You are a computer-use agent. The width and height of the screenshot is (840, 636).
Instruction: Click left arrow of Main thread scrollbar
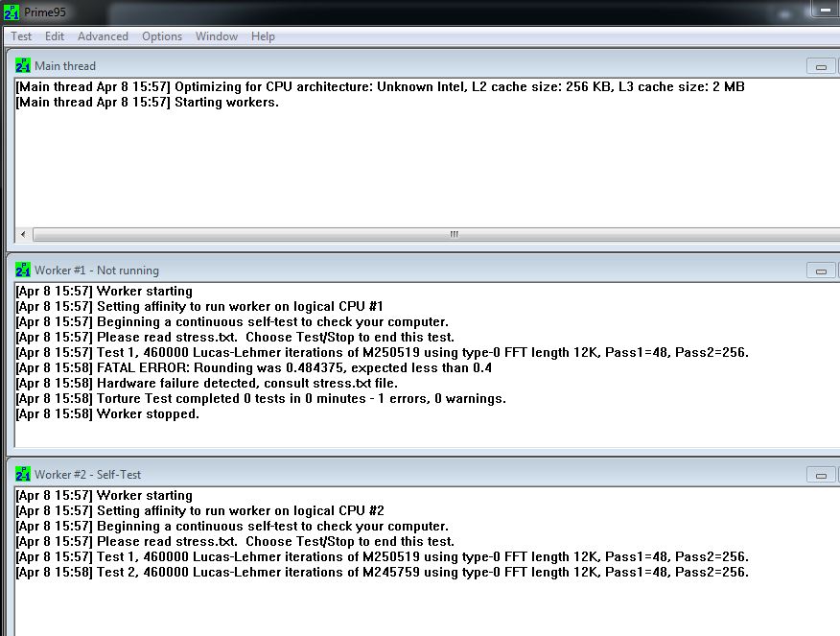pyautogui.click(x=22, y=234)
